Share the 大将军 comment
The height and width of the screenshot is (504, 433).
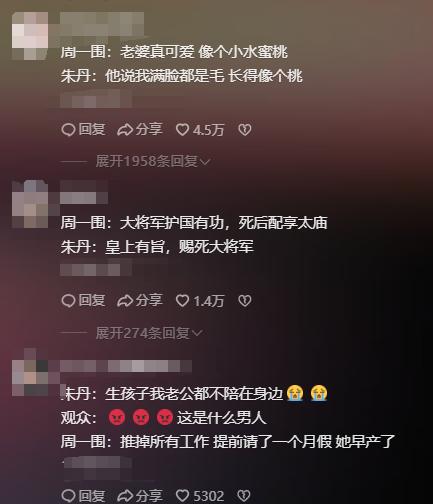140,301
